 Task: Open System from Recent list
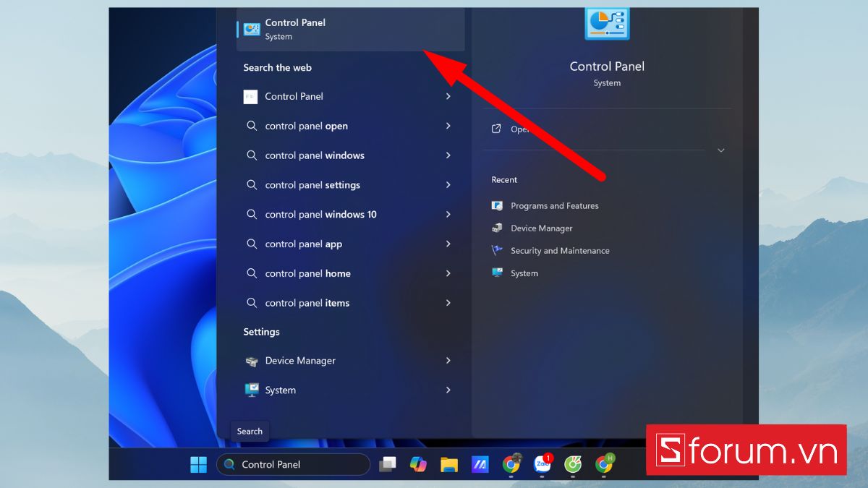point(515,273)
